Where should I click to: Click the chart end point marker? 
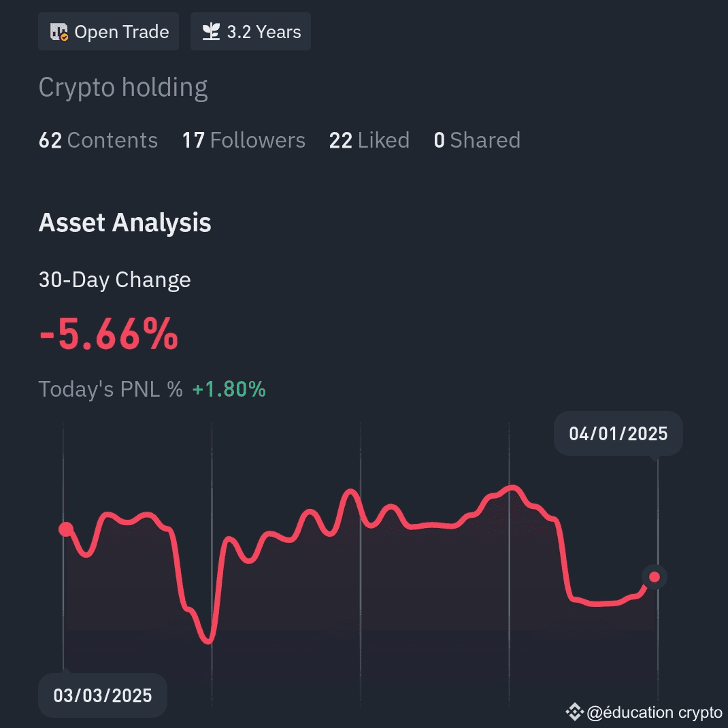point(654,577)
